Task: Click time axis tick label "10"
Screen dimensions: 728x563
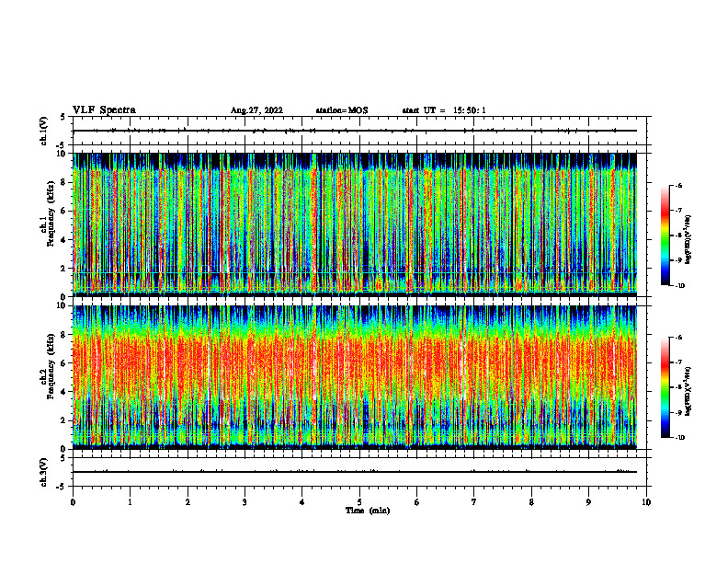Action: 646,502
